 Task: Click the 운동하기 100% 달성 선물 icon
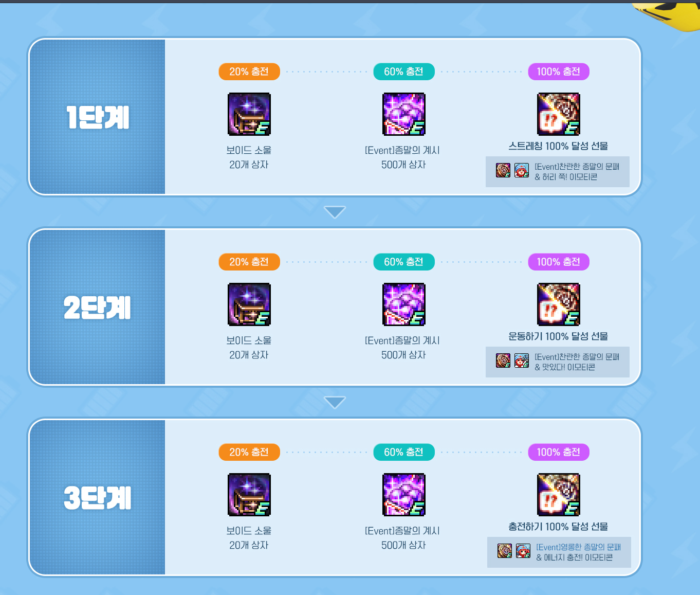559,304
